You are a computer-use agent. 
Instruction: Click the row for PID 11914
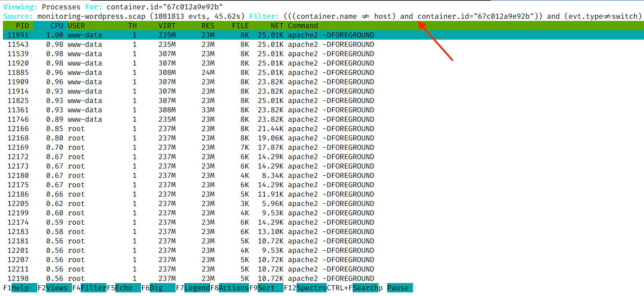323,91
